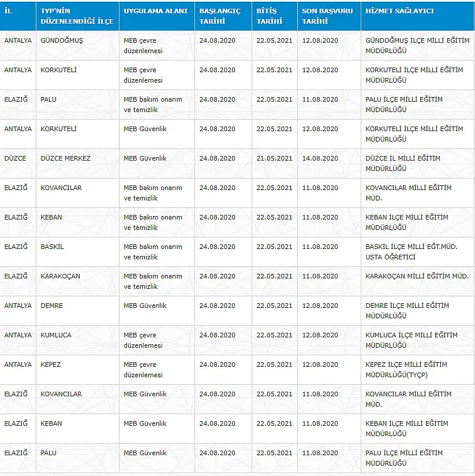Click ANTALYA in the DEMRE row
This screenshot has height=476, width=475.
(x=18, y=311)
